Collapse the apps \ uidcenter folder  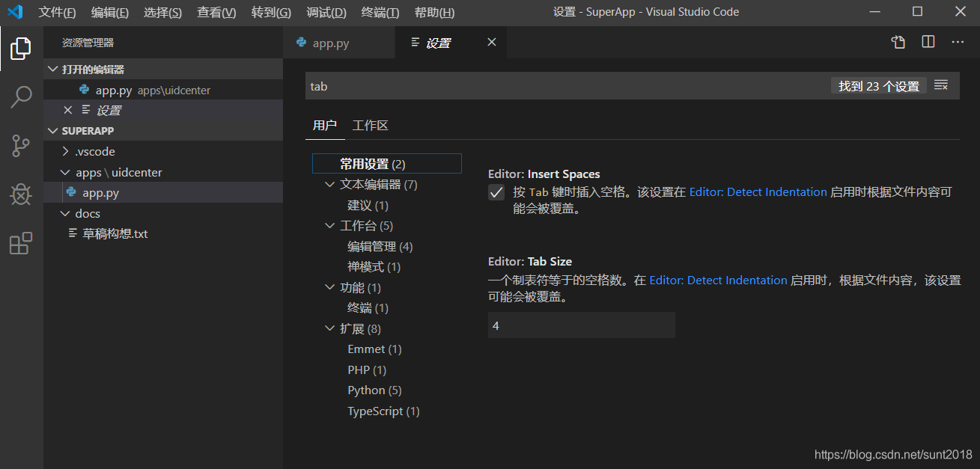click(66, 172)
